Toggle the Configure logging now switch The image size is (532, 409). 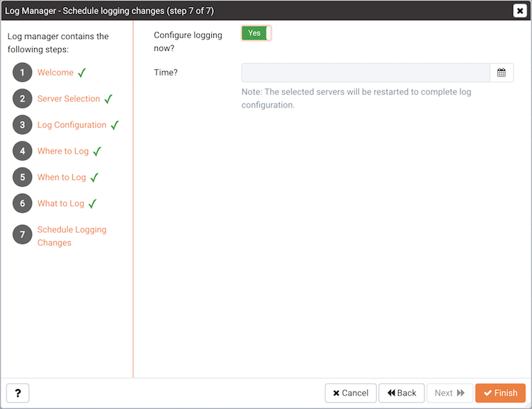coord(256,33)
